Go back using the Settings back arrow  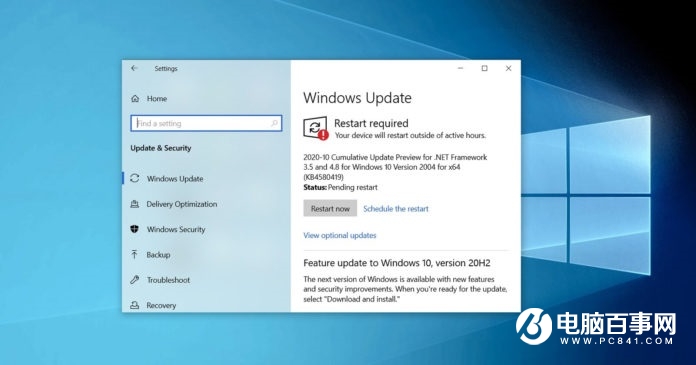tap(134, 68)
